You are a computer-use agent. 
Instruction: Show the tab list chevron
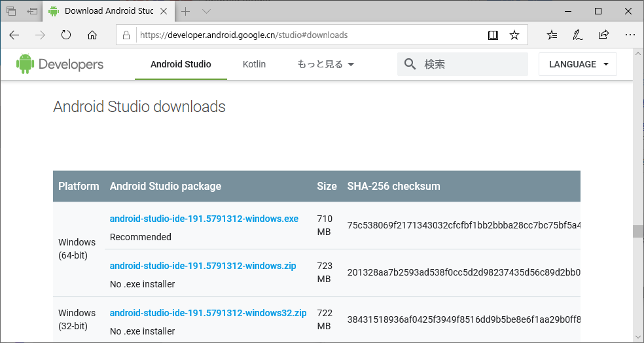click(206, 11)
